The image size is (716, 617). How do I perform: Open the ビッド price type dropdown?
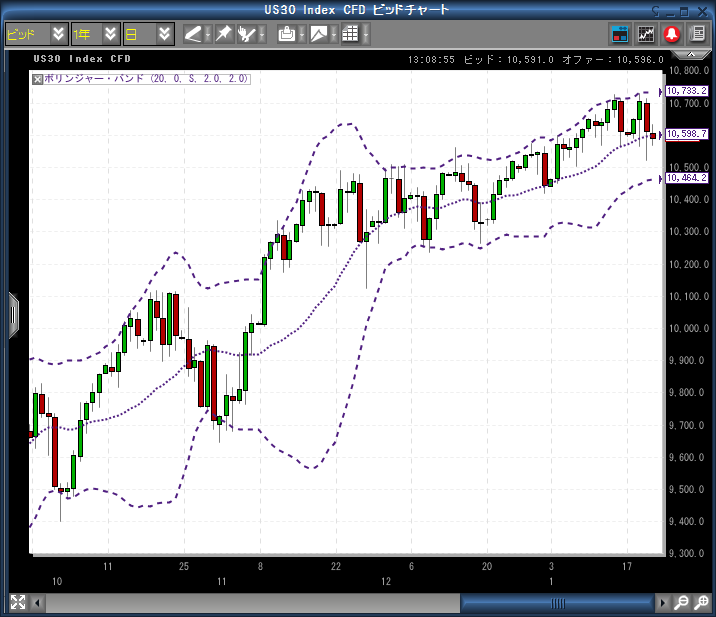point(58,33)
